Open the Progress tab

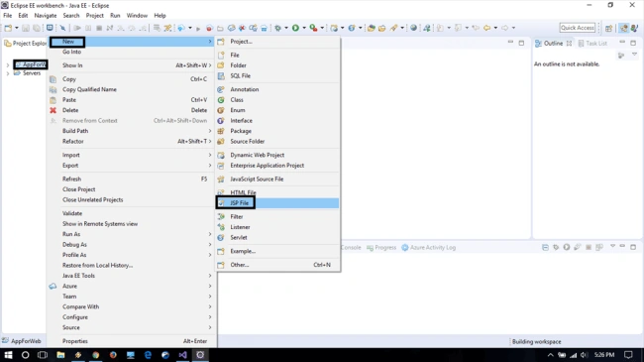[x=381, y=247]
